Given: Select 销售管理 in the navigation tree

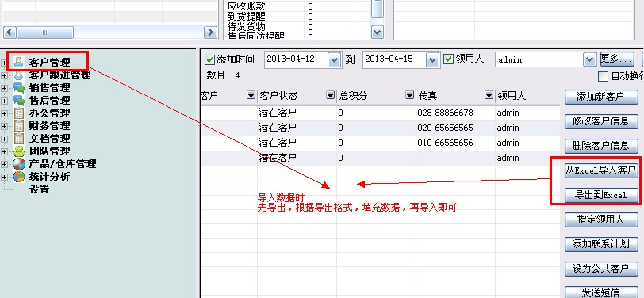Looking at the screenshot, I should [49, 87].
